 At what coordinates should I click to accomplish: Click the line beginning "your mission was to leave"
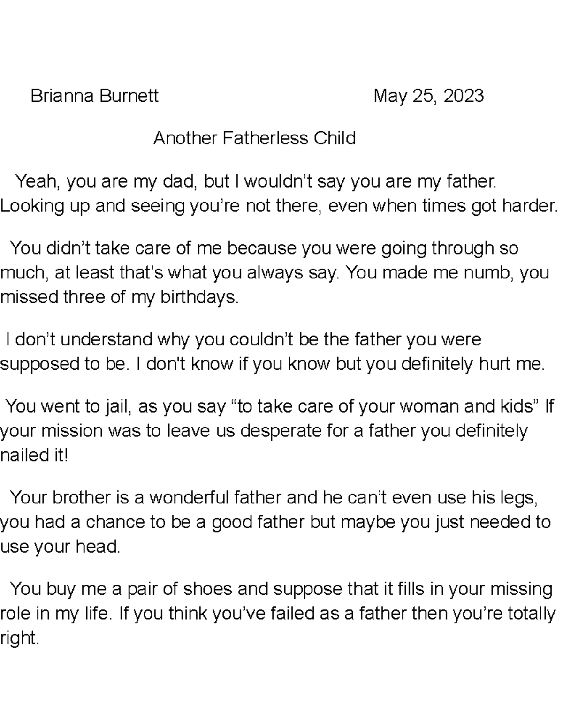point(264,431)
